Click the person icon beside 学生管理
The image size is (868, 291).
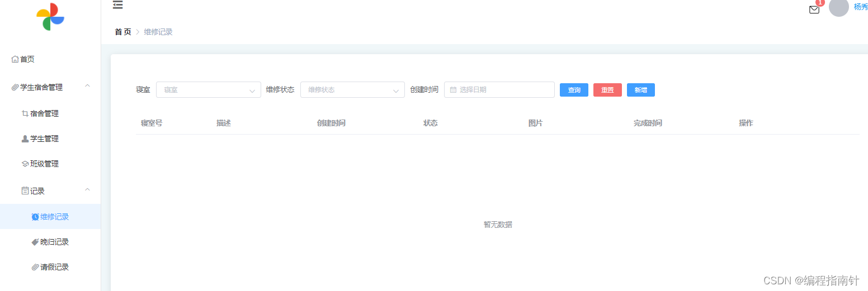[x=25, y=139]
